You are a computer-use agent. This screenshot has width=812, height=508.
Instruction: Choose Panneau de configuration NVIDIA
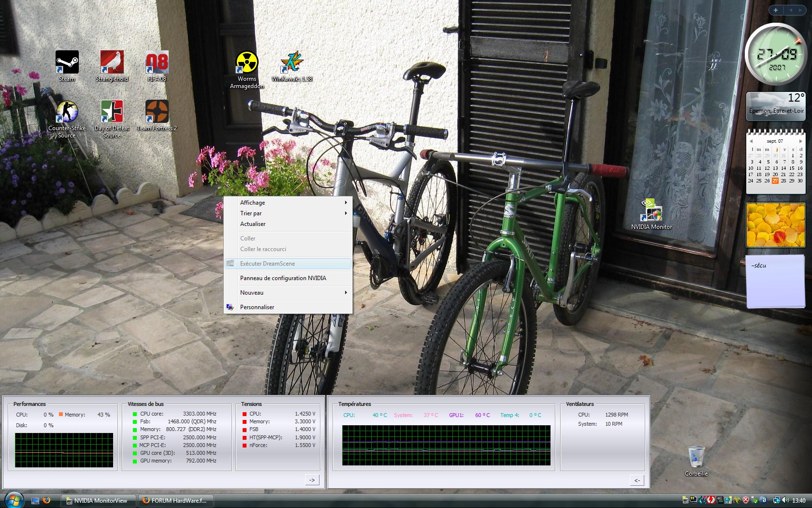(283, 278)
